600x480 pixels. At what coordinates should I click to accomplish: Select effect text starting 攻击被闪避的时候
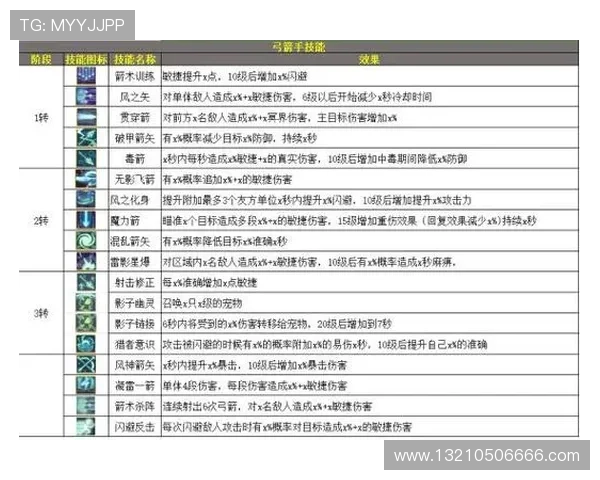(325, 345)
